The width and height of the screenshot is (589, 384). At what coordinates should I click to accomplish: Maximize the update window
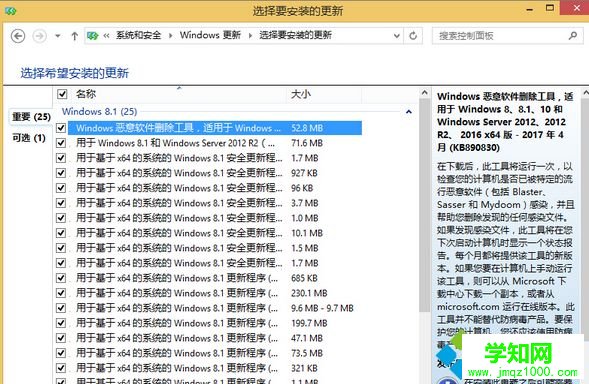[550, 8]
